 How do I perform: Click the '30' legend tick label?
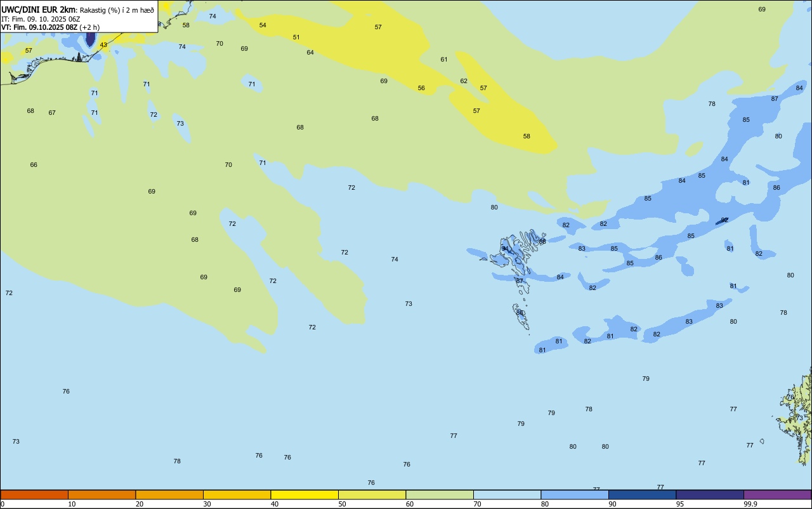pos(207,504)
